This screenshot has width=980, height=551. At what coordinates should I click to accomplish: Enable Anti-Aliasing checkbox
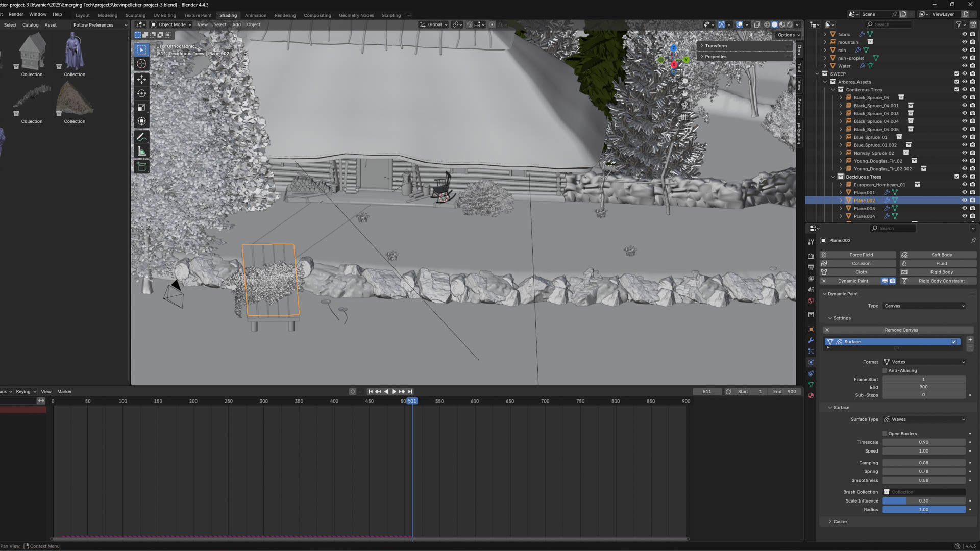pyautogui.click(x=885, y=371)
